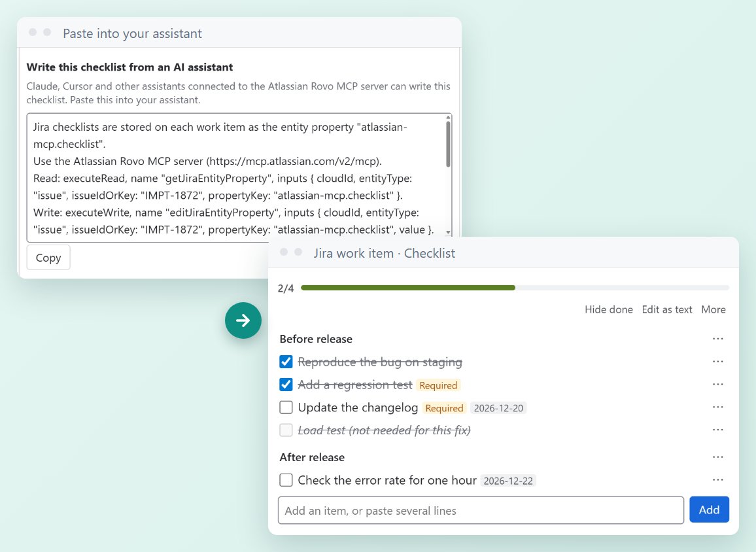The image size is (756, 552).
Task: Show more actions for Update the changelog
Action: 718,407
